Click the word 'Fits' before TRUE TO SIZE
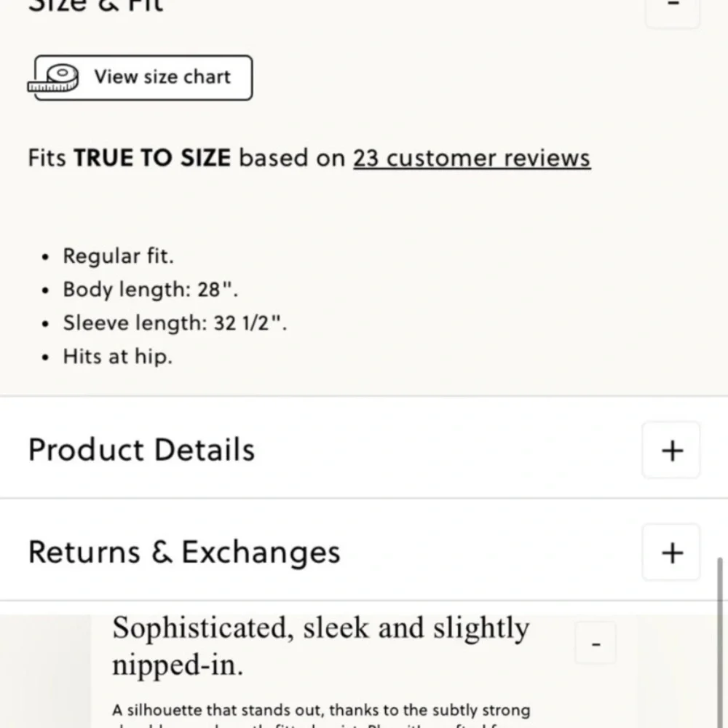Screen dimensions: 728x728 [x=47, y=158]
